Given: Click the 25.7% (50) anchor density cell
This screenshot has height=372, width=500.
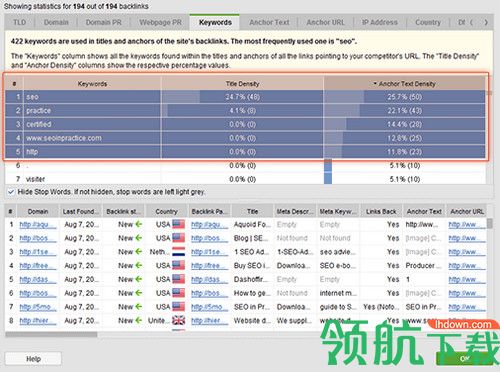Looking at the screenshot, I should 404,97.
